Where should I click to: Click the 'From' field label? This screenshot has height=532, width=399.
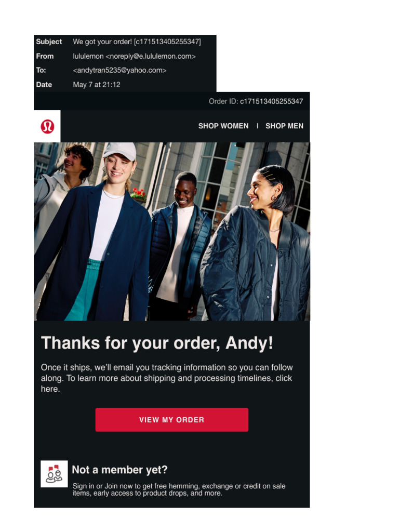tap(45, 56)
